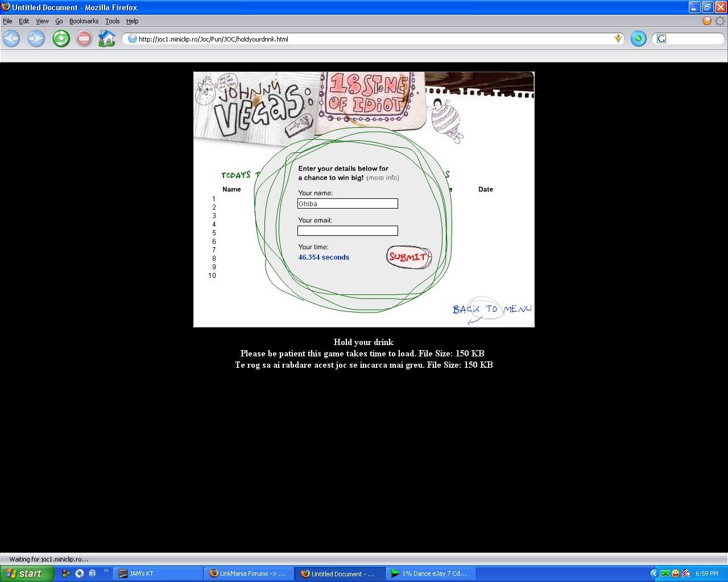The height and width of the screenshot is (582, 728).
Task: Open the Tools menu
Action: (113, 21)
